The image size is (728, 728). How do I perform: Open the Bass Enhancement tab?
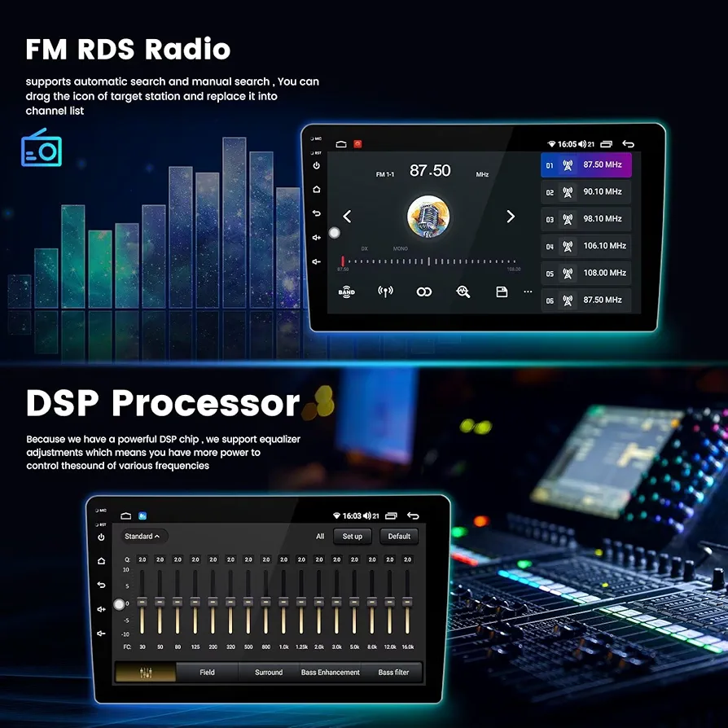coord(330,673)
